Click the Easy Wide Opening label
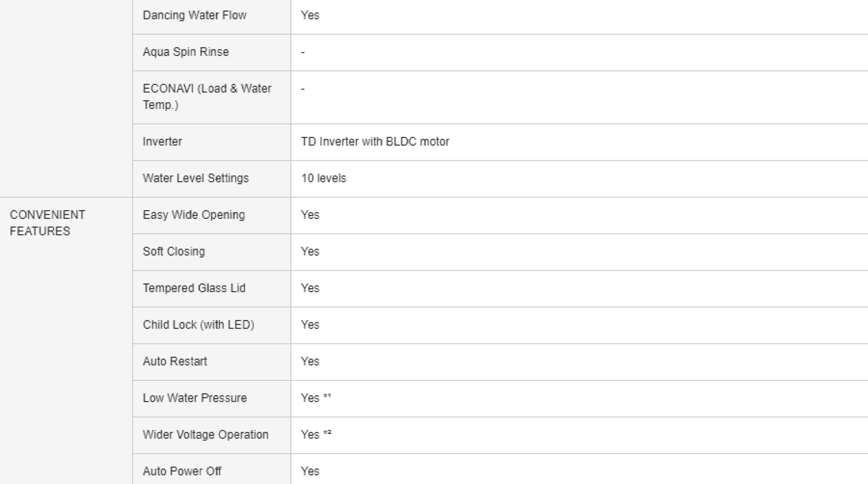Image resolution: width=868 pixels, height=484 pixels. [194, 215]
